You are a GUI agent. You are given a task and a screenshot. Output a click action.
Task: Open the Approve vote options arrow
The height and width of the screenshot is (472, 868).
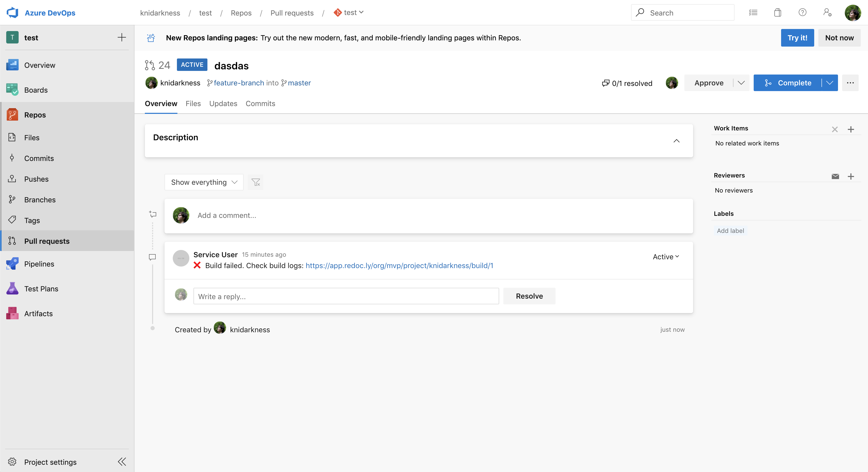pyautogui.click(x=741, y=83)
